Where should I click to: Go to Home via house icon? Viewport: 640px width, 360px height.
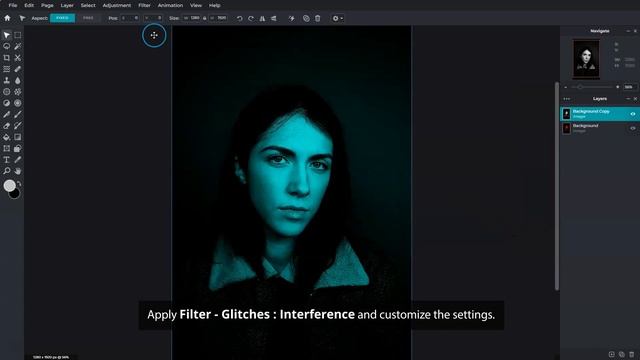[7, 18]
